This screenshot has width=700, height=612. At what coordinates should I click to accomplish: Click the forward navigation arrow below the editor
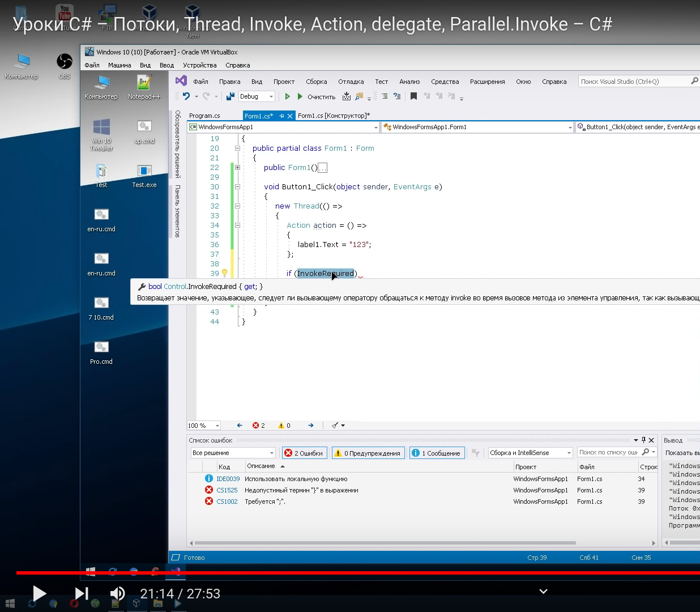pyautogui.click(x=311, y=425)
